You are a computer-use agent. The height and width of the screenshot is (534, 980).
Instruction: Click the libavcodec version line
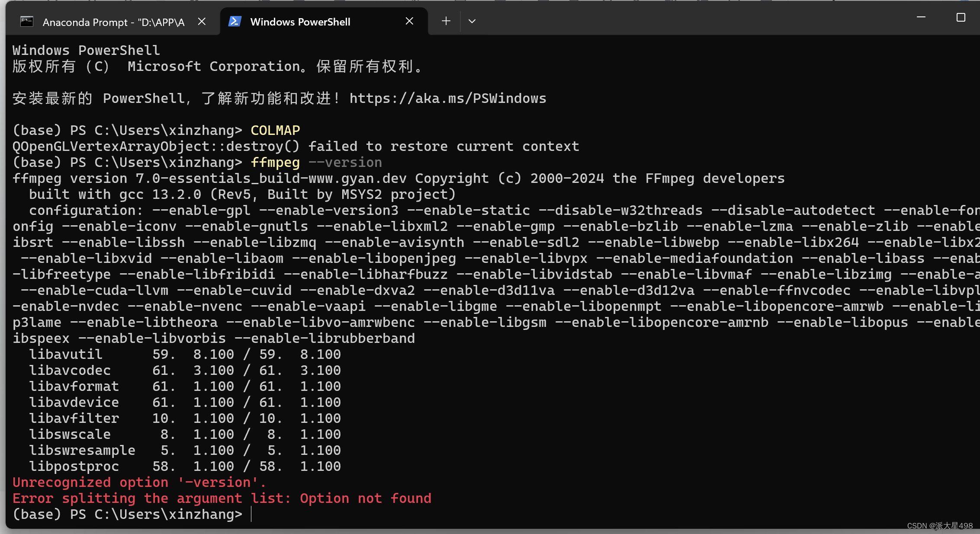tap(185, 371)
